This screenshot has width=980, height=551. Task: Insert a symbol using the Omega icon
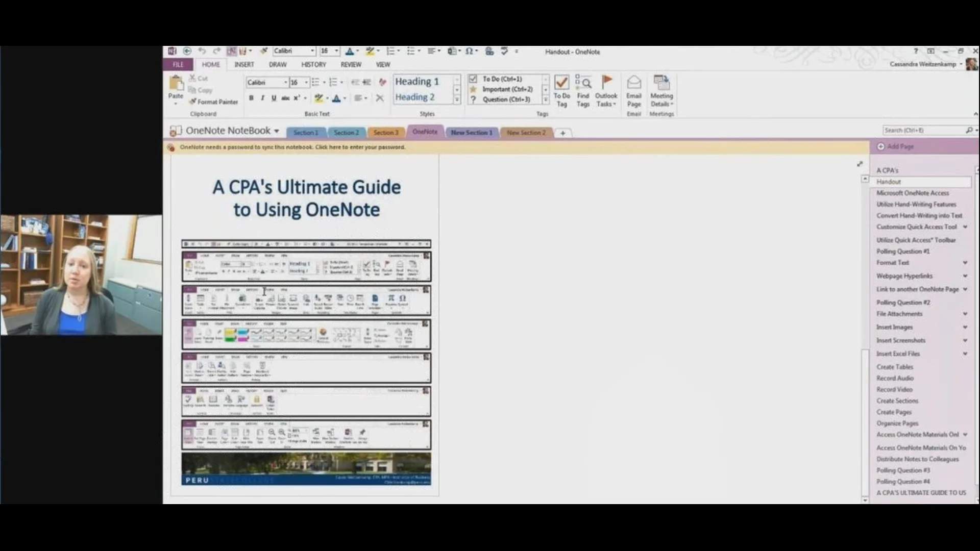(470, 51)
